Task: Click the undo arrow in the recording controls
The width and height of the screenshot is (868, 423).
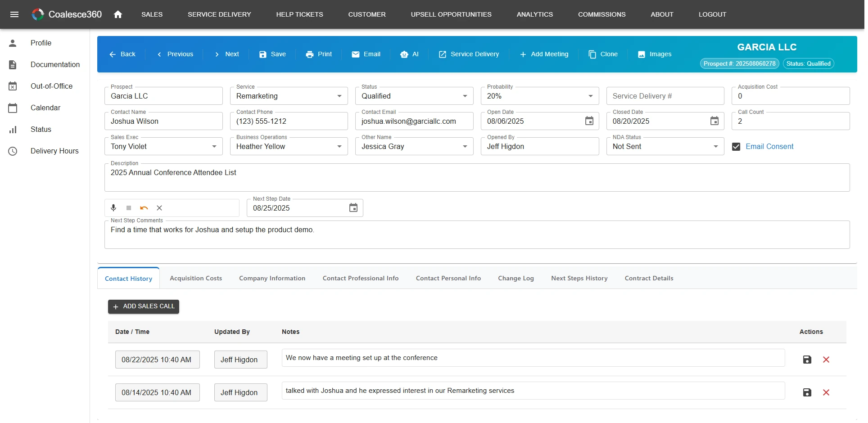Action: 144,207
